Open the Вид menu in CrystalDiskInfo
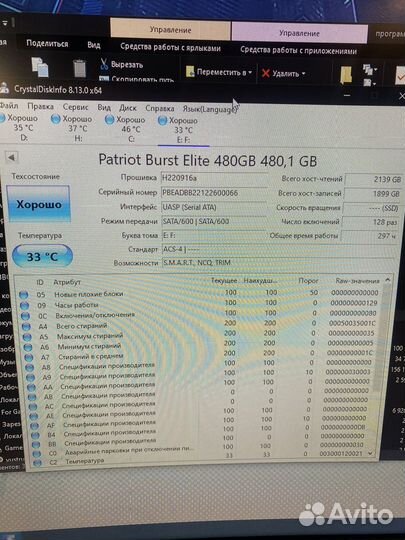 click(104, 107)
